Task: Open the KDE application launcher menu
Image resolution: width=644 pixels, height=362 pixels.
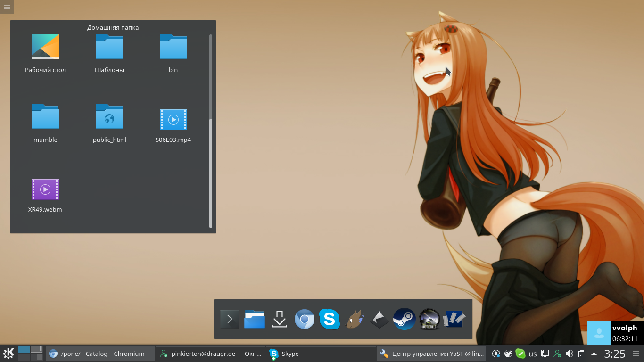Action: [x=8, y=354]
